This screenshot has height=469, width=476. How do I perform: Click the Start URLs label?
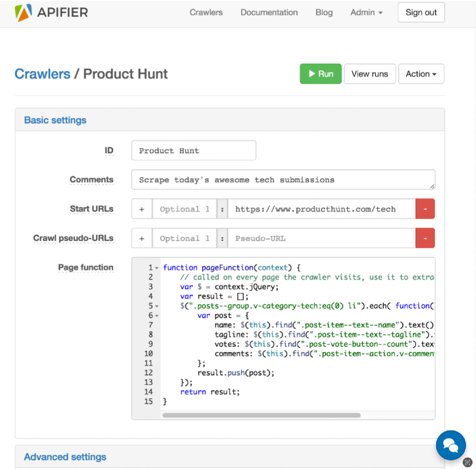pyautogui.click(x=92, y=209)
